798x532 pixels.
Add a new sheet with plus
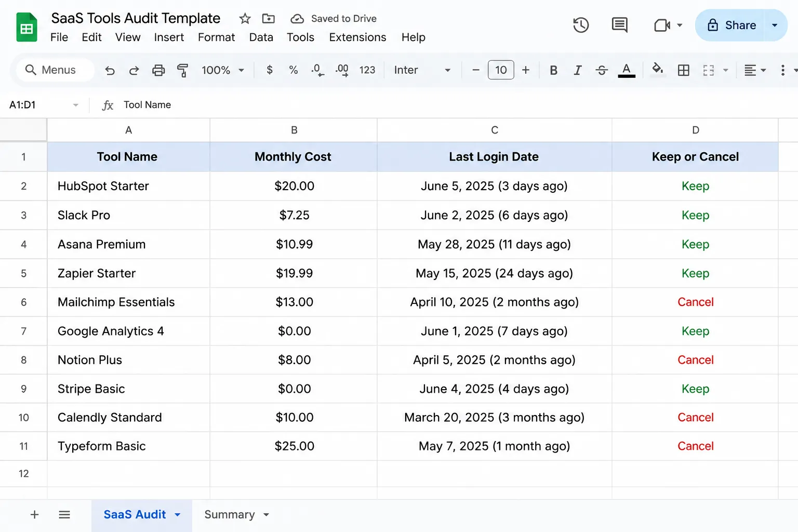tap(35, 515)
